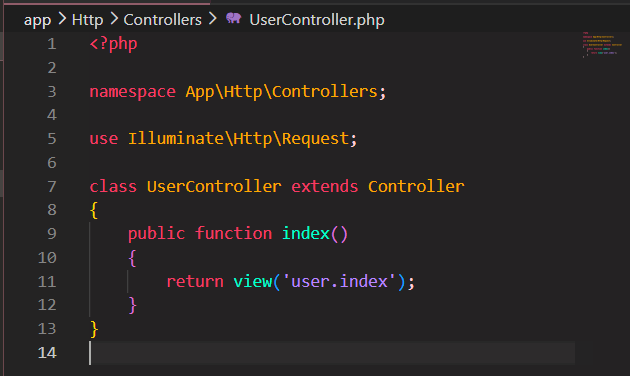Click the UserController.php breadcrumb file name

[x=317, y=20]
